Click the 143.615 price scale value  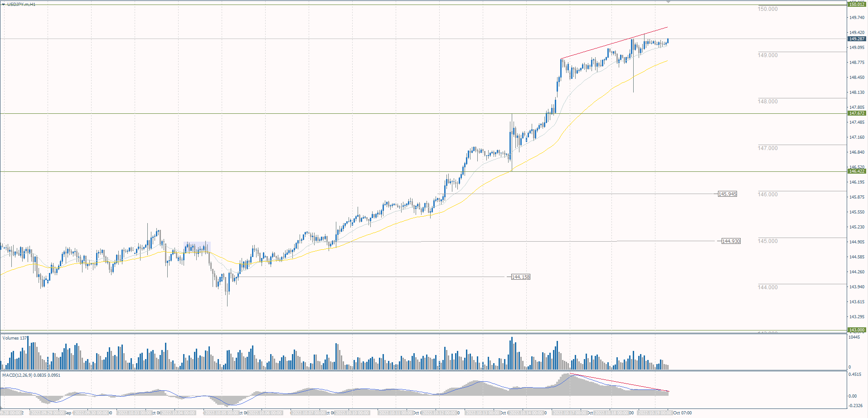(856, 302)
